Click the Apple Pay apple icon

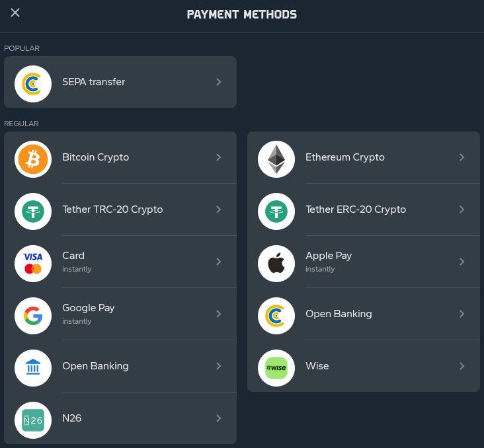276,264
